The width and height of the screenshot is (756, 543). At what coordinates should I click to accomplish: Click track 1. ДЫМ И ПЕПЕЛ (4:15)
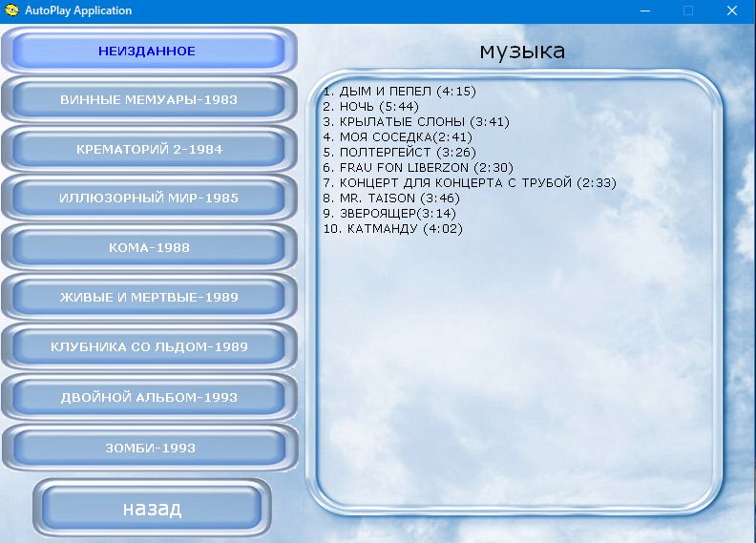[x=399, y=91]
